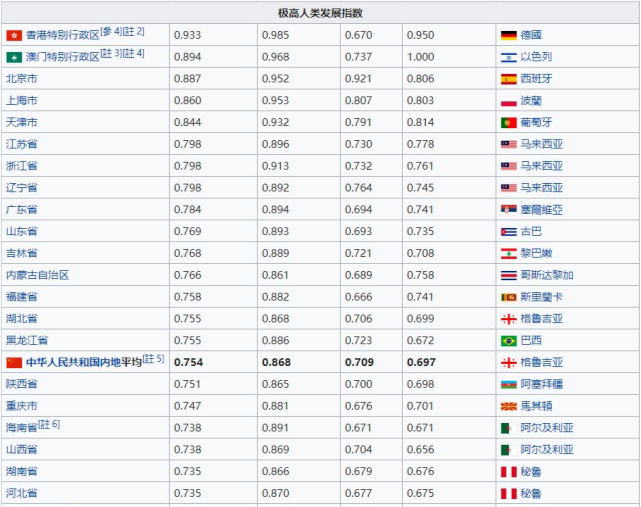Open the 江苏省 link

coord(21,144)
